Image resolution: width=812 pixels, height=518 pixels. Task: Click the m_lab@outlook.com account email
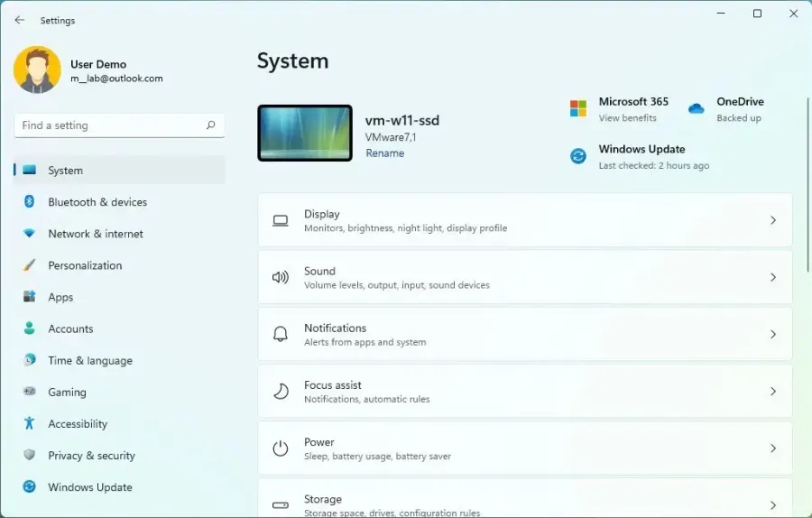coord(116,79)
